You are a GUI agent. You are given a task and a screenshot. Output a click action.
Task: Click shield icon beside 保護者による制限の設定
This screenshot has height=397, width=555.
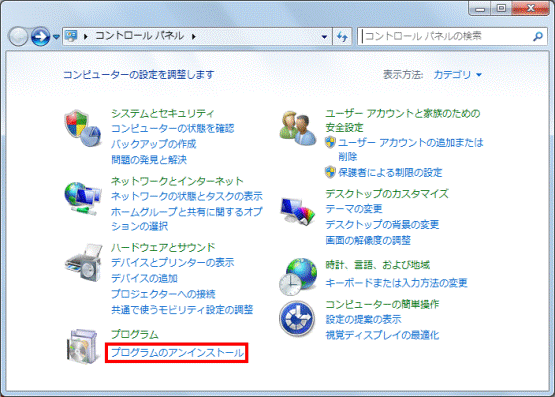point(330,172)
